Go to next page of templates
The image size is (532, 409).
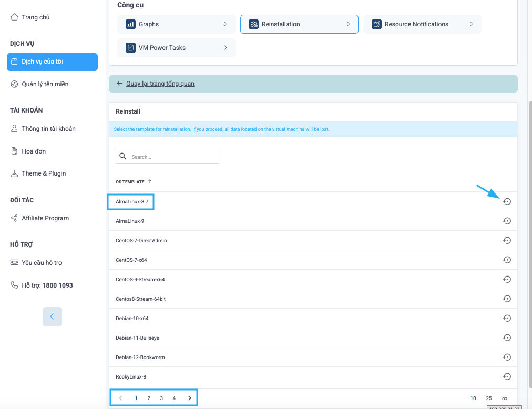point(189,398)
